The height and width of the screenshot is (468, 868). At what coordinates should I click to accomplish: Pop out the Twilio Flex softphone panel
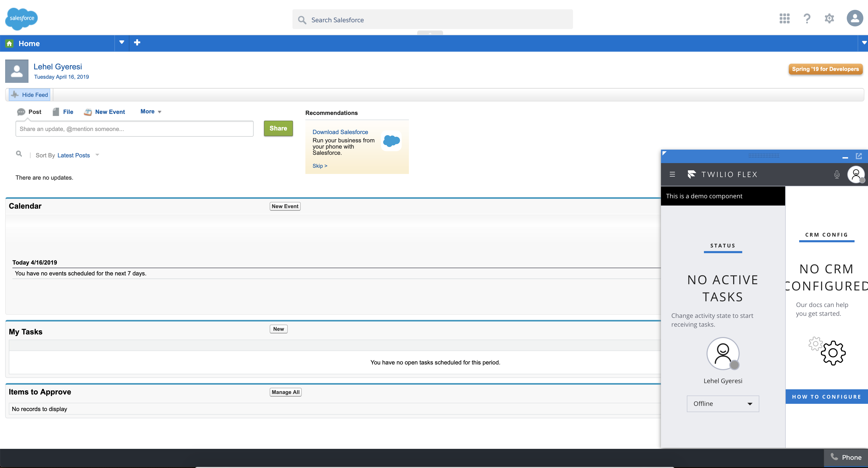859,156
